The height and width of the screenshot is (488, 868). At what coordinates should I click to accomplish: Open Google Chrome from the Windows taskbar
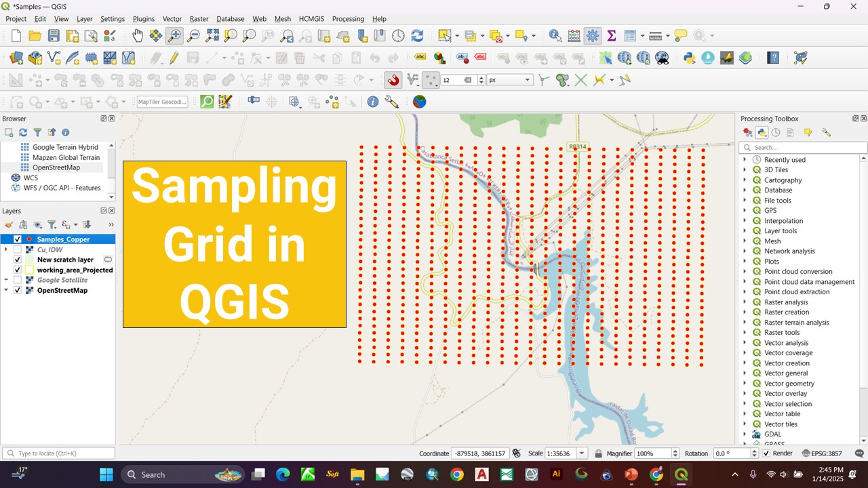click(x=456, y=474)
